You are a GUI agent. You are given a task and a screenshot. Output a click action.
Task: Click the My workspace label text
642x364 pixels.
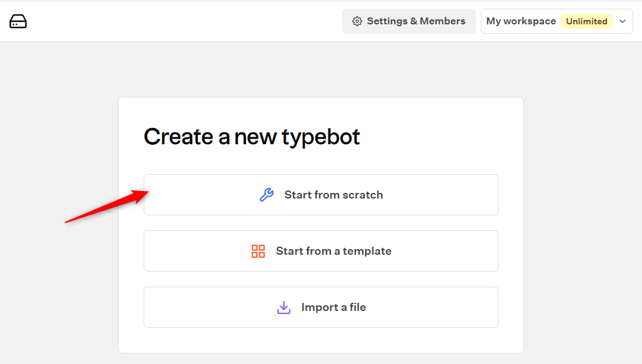click(521, 21)
